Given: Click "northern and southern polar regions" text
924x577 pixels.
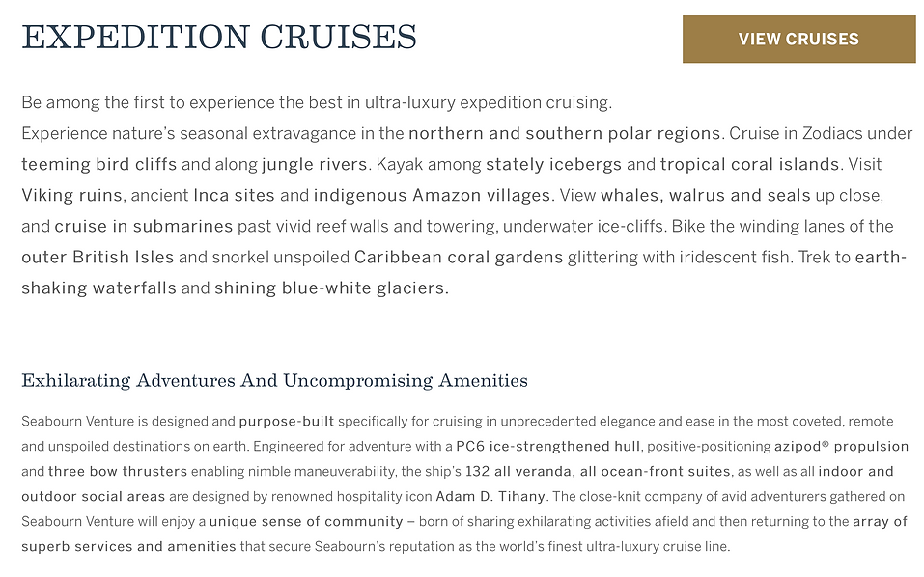Looking at the screenshot, I should [x=564, y=133].
